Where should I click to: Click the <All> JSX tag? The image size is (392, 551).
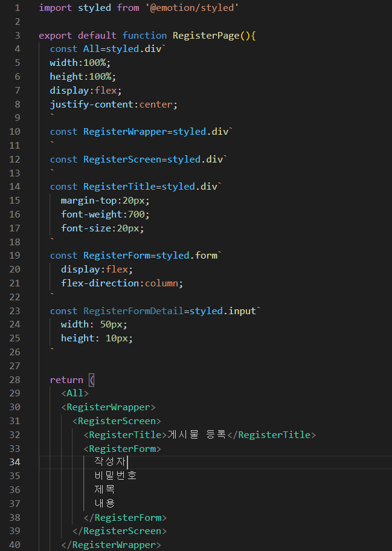[x=75, y=393]
